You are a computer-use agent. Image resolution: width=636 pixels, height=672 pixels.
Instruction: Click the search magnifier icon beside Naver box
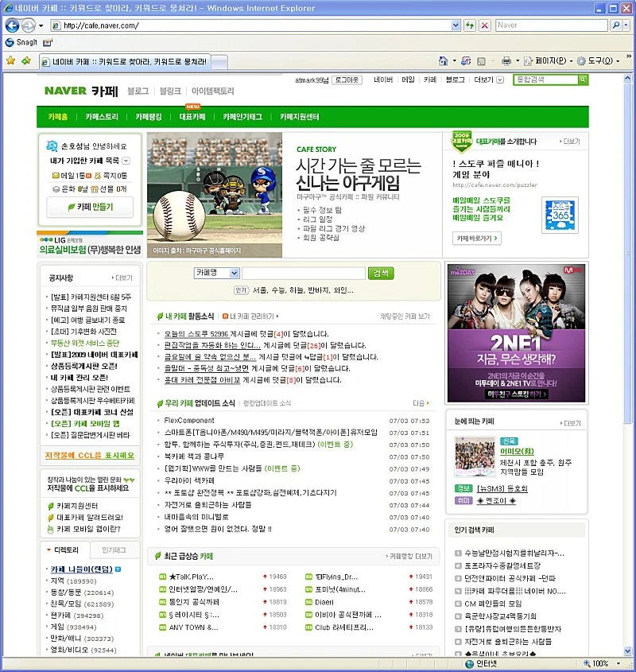(615, 25)
